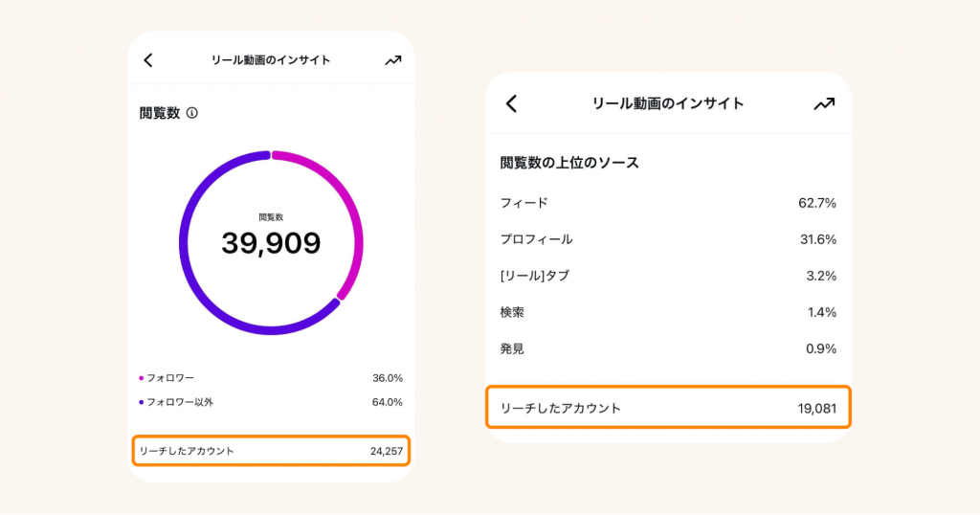Click the 39,909 view count in donut
This screenshot has width=980, height=515.
coord(271,243)
